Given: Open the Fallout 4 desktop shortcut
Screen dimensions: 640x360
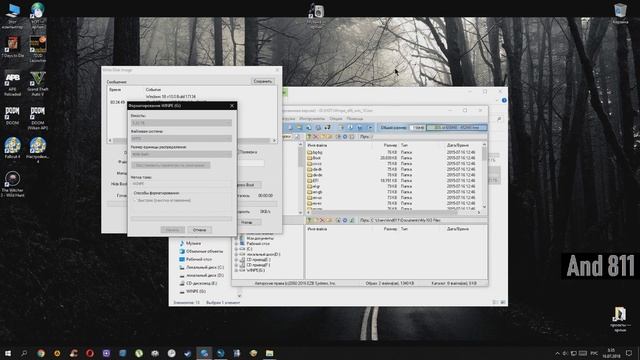Looking at the screenshot, I should (12, 149).
